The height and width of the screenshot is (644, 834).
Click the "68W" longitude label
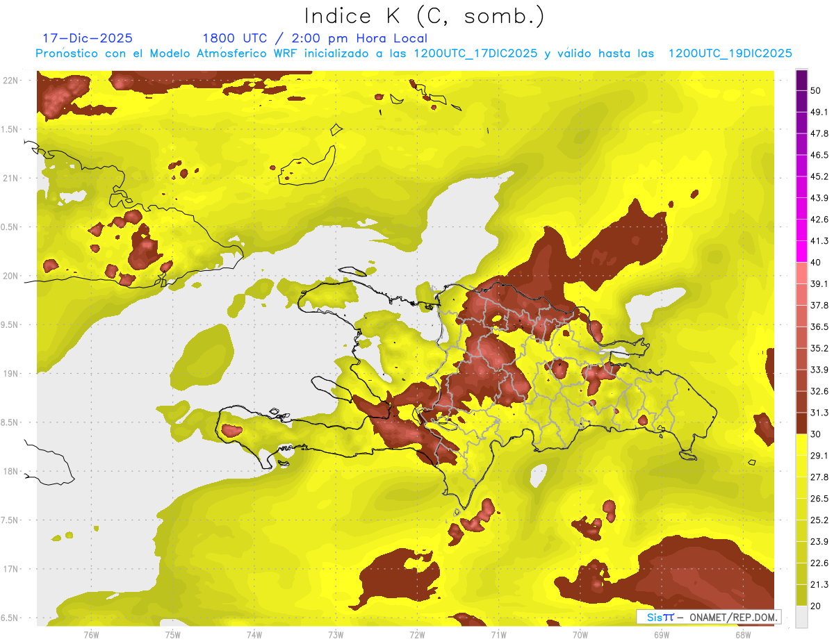point(742,634)
